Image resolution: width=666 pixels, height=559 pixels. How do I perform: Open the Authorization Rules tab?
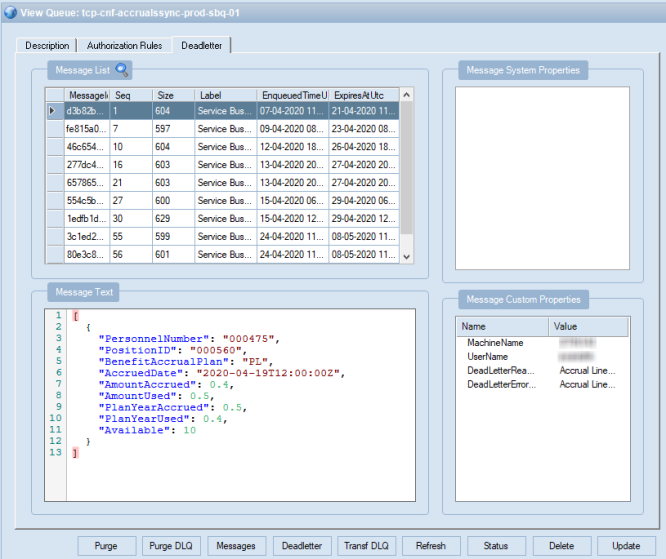(125, 46)
